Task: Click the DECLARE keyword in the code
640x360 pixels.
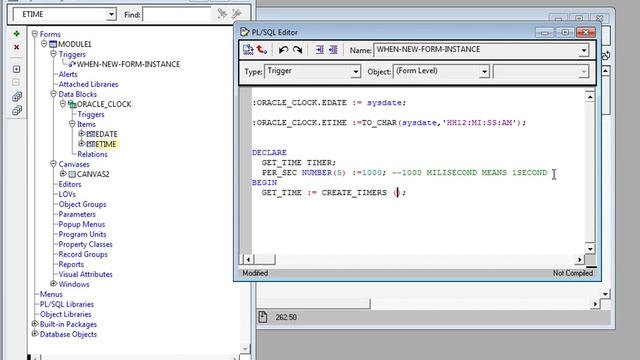Action: (x=269, y=152)
